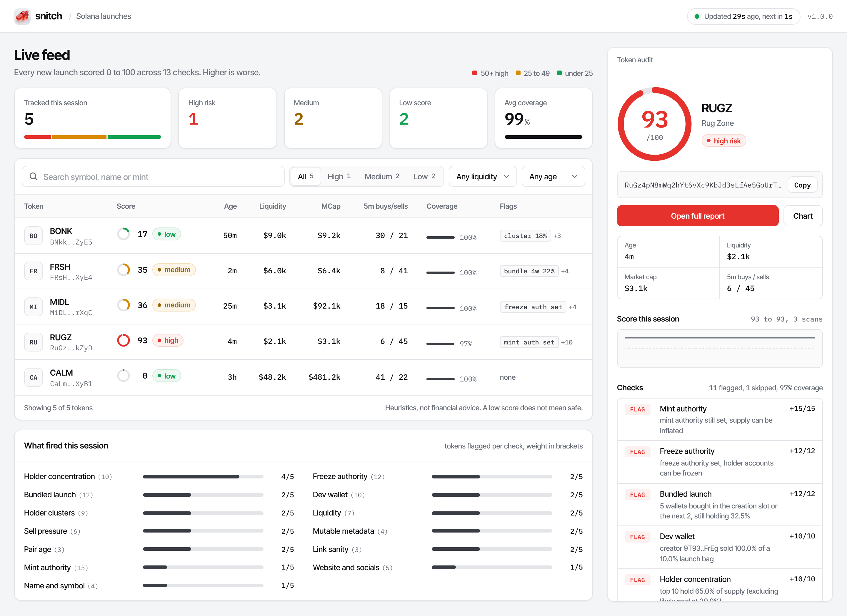Click the MI avatar badge for MIDL
Image resolution: width=847 pixels, height=616 pixels.
pyautogui.click(x=34, y=307)
